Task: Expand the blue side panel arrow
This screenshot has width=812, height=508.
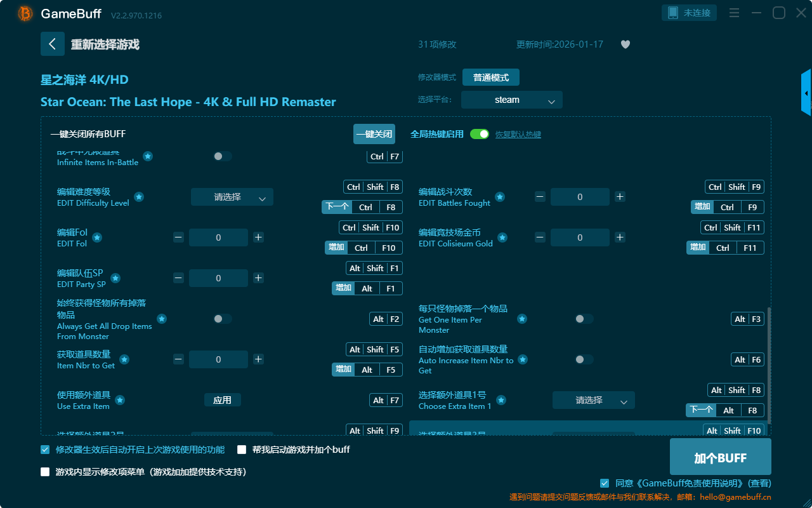Action: [x=806, y=93]
